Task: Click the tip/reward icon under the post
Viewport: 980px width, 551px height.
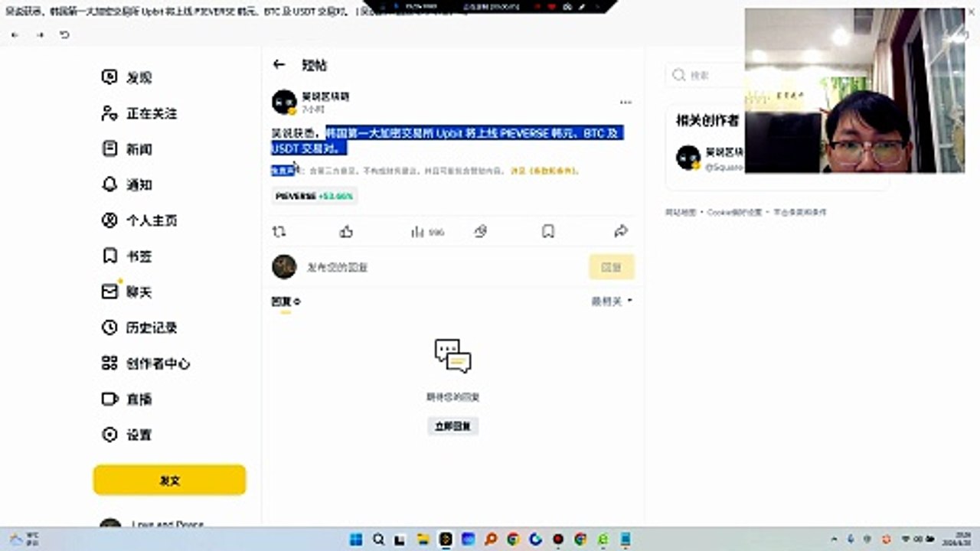Action: pyautogui.click(x=481, y=231)
